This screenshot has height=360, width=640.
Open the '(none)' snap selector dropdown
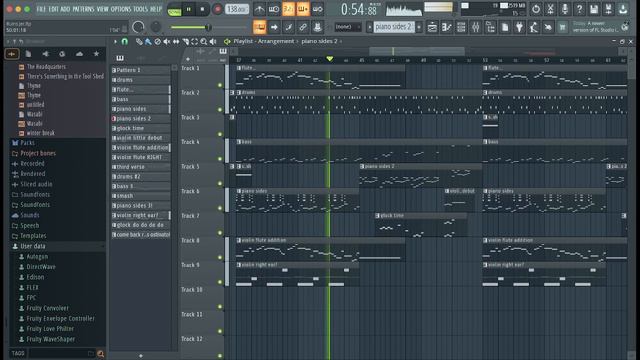click(348, 27)
